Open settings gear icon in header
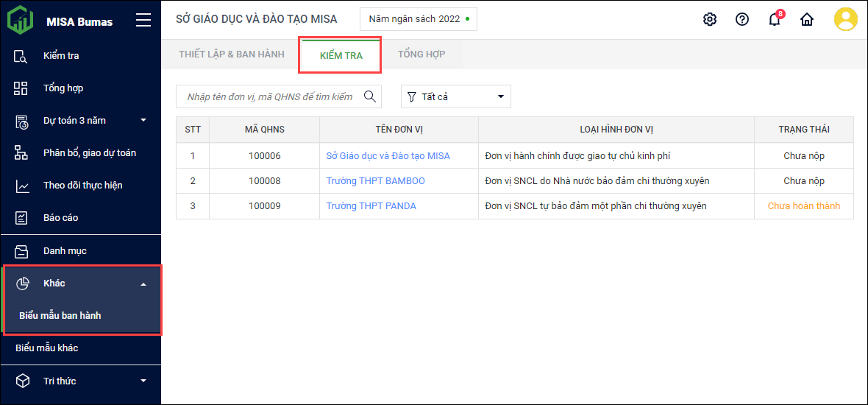The image size is (868, 405). point(710,20)
